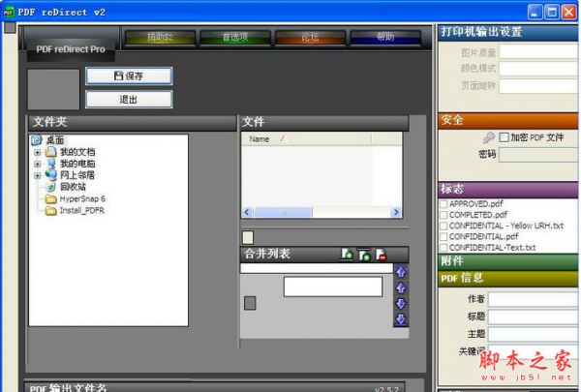Click the 主题 subject field
The image size is (581, 392).
533,334
